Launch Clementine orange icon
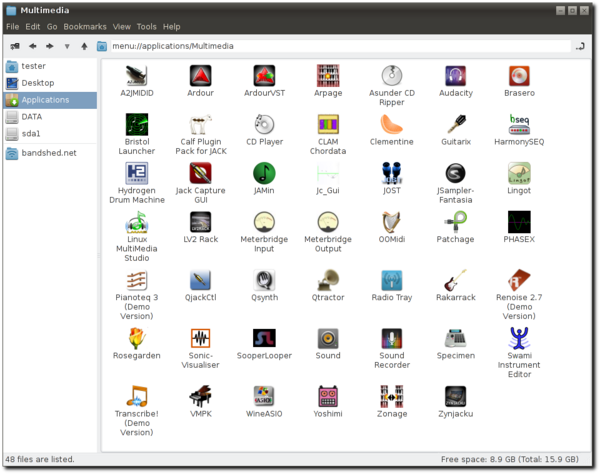This screenshot has height=474, width=600. (x=391, y=124)
